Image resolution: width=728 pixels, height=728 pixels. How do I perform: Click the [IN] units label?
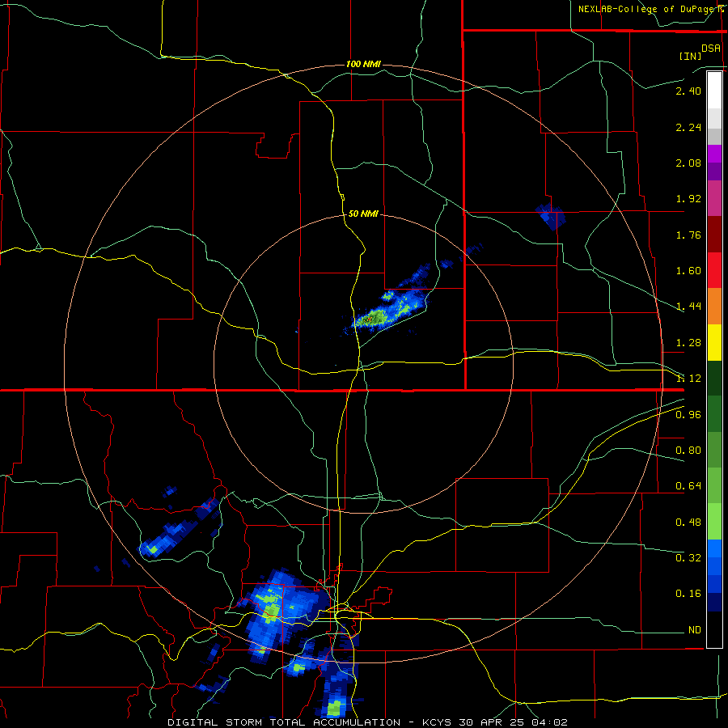coord(690,56)
